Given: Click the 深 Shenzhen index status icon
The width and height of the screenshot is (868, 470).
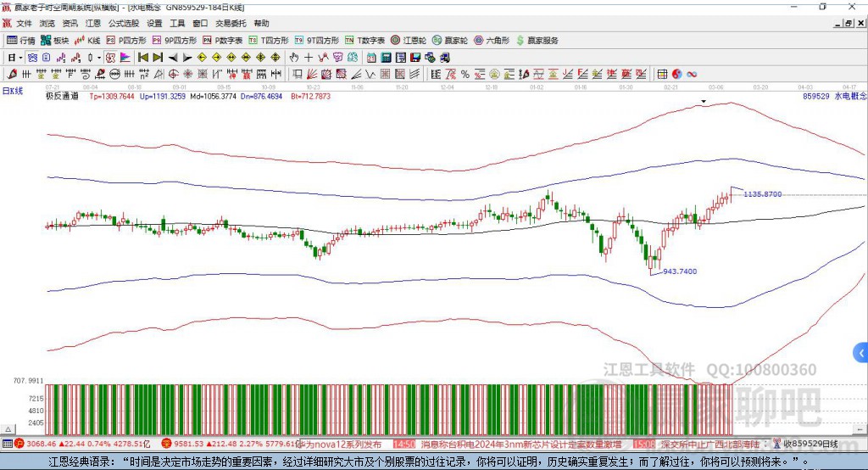Looking at the screenshot, I should click(167, 444).
